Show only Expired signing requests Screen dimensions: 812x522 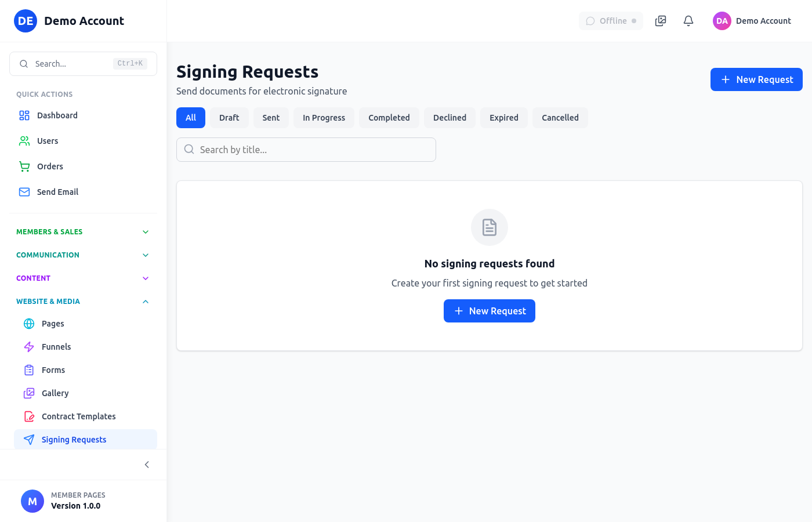[503, 118]
